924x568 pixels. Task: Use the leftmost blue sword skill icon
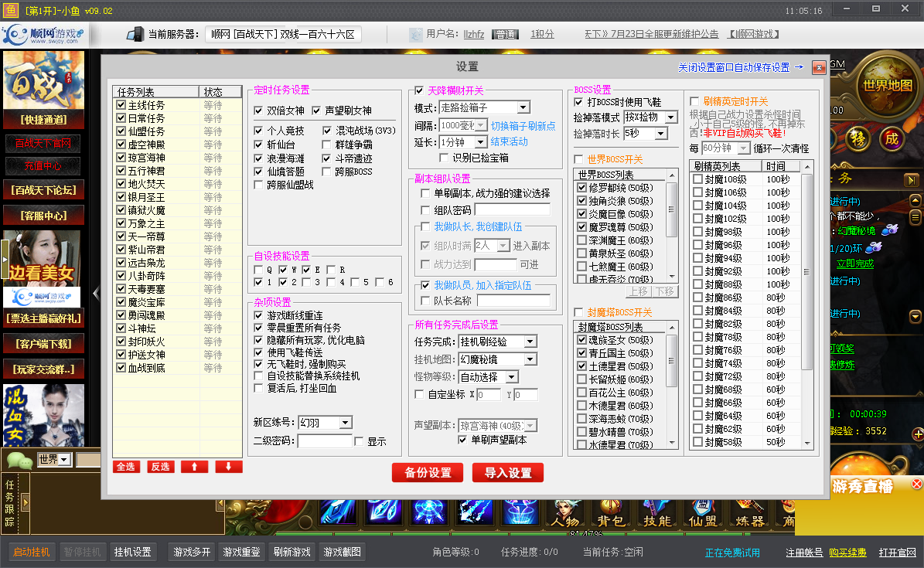pos(338,512)
